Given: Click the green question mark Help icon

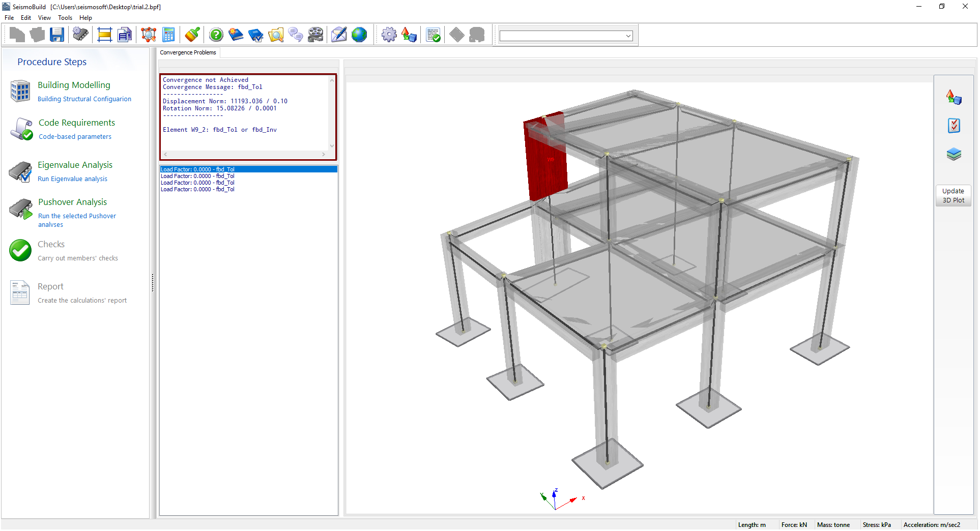Looking at the screenshot, I should 216,35.
